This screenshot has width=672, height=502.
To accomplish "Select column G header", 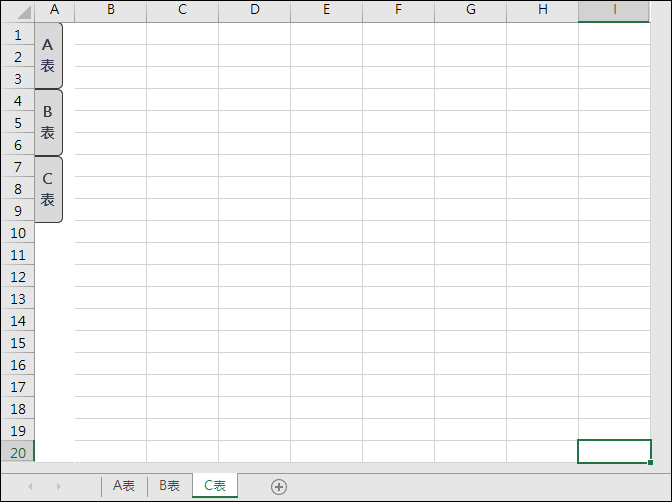I will pos(471,10).
